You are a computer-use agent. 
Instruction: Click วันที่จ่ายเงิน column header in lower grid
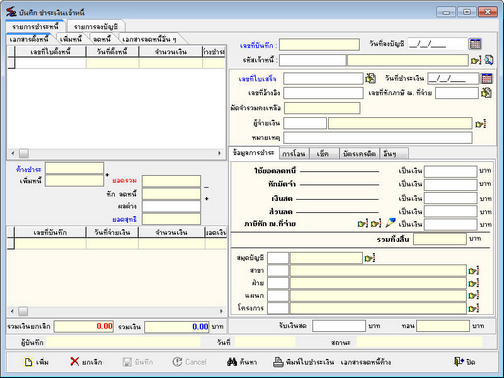112,232
